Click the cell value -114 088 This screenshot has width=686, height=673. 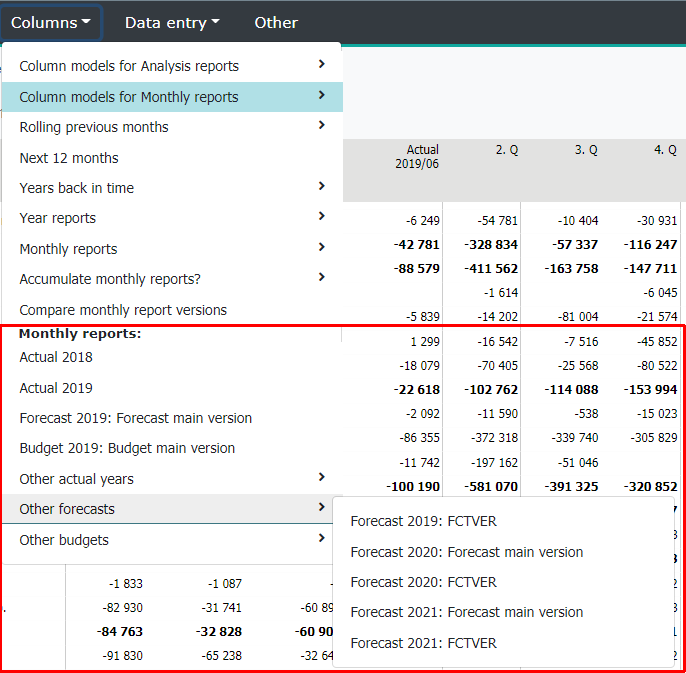tap(571, 389)
